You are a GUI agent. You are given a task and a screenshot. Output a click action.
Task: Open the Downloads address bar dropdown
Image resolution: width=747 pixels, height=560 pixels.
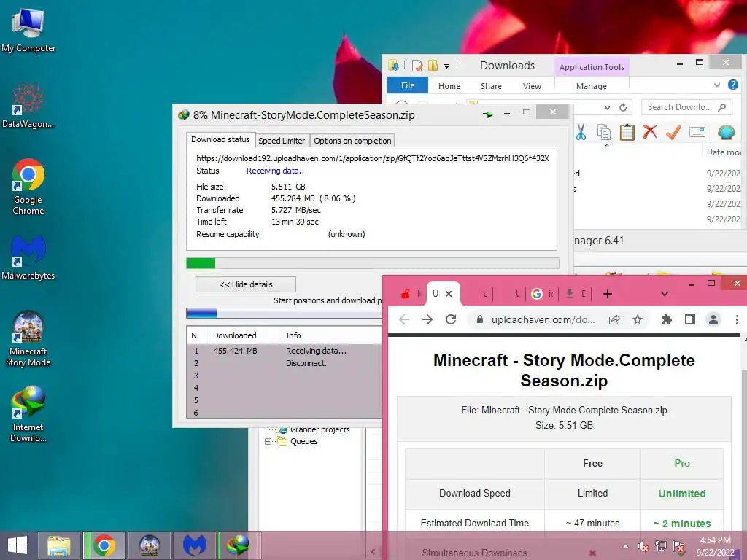pyautogui.click(x=607, y=108)
